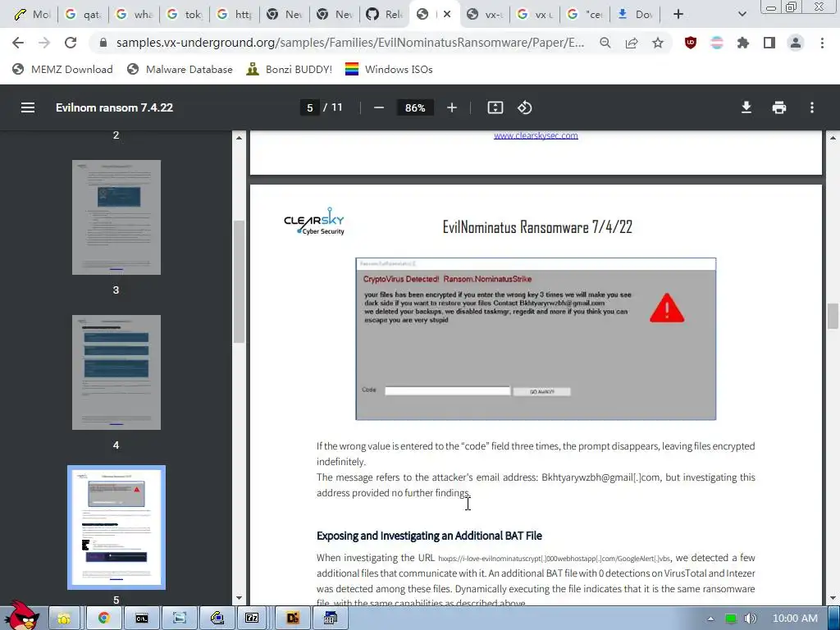Open Chrome three-dot menu
The height and width of the screenshot is (630, 840).
click(x=822, y=43)
